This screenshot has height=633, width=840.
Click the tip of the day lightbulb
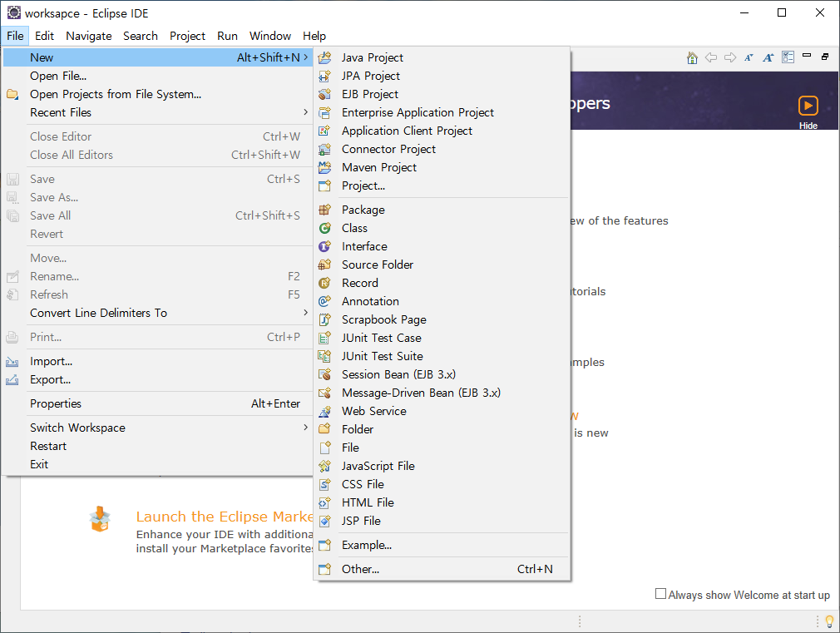pyautogui.click(x=830, y=621)
